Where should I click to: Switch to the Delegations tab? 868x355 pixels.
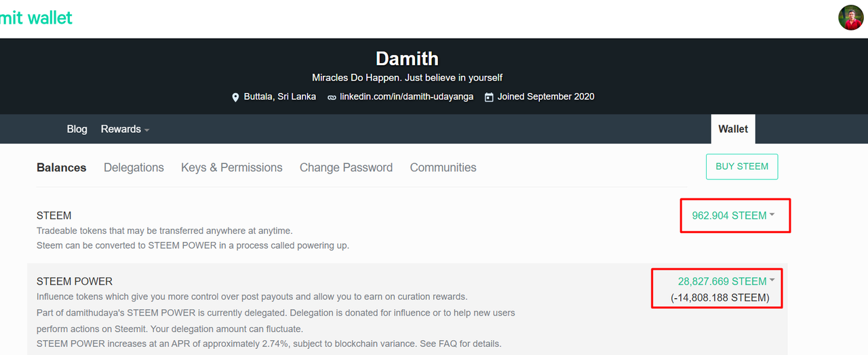134,167
